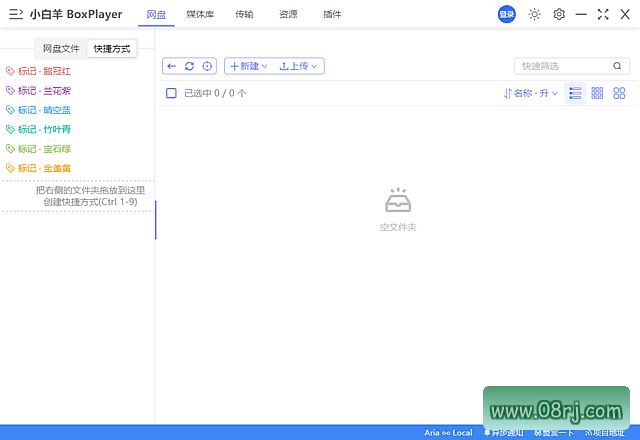Click the blue 登录 login avatar
The height and width of the screenshot is (440, 640).
tap(507, 14)
